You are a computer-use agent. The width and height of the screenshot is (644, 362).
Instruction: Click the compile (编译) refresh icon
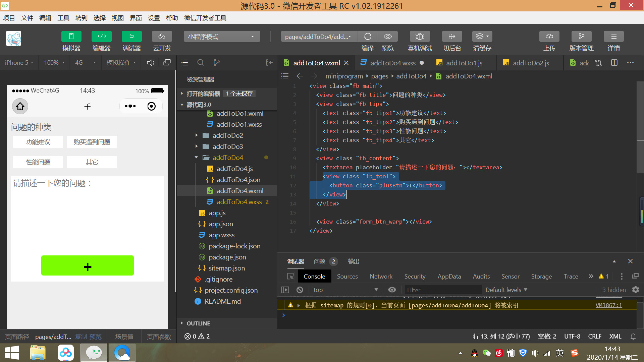(x=368, y=37)
